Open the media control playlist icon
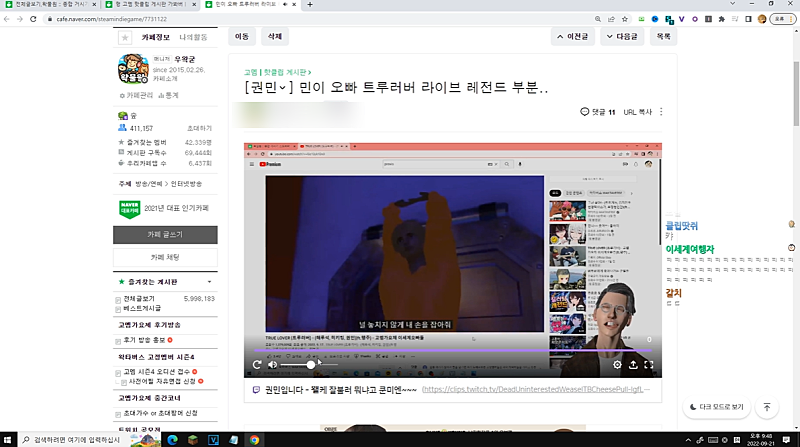800x447 pixels. coord(735,19)
